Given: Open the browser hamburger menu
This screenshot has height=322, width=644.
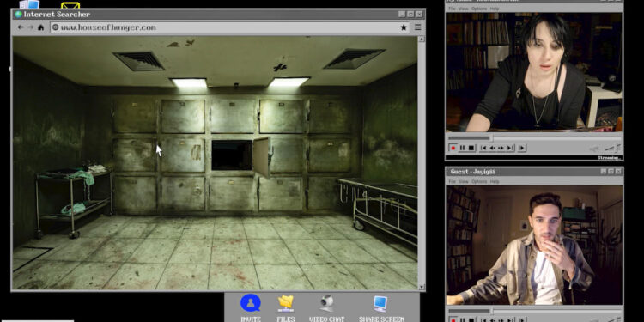Looking at the screenshot, I should [x=417, y=27].
